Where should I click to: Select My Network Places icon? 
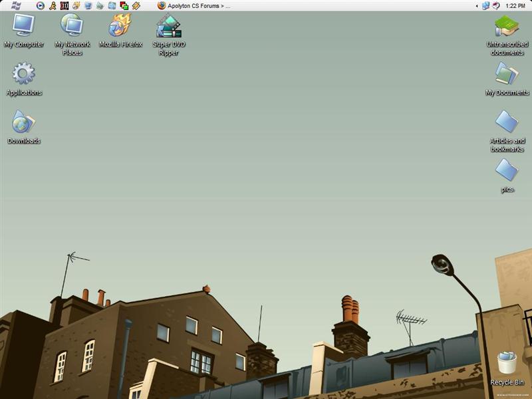point(72,27)
